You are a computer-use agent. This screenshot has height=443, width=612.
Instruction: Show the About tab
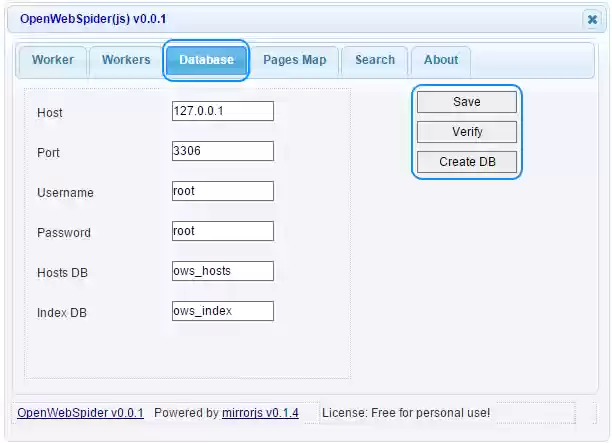pyautogui.click(x=440, y=60)
